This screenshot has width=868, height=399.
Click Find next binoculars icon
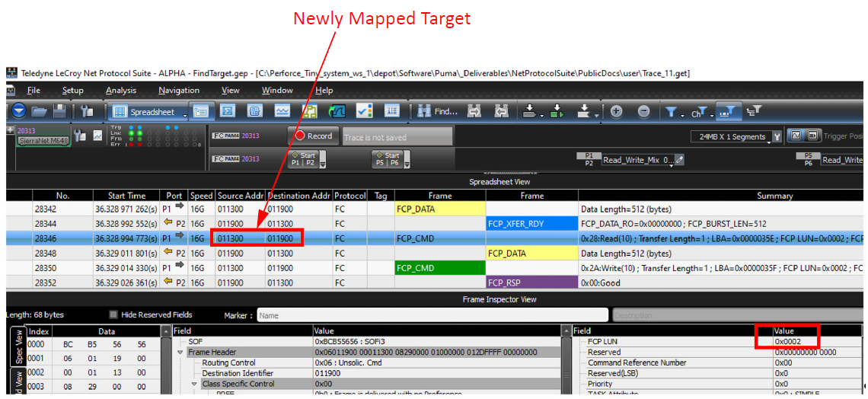click(474, 111)
